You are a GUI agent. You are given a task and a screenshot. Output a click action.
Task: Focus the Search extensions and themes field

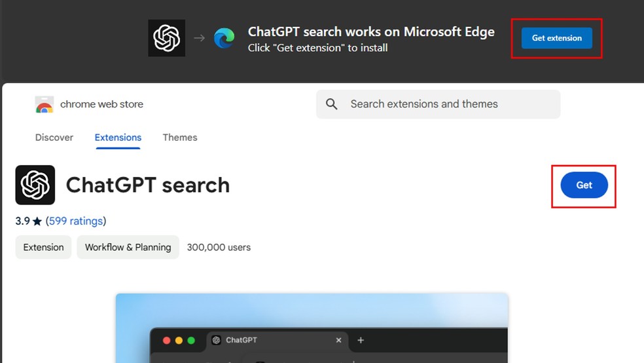pyautogui.click(x=438, y=104)
